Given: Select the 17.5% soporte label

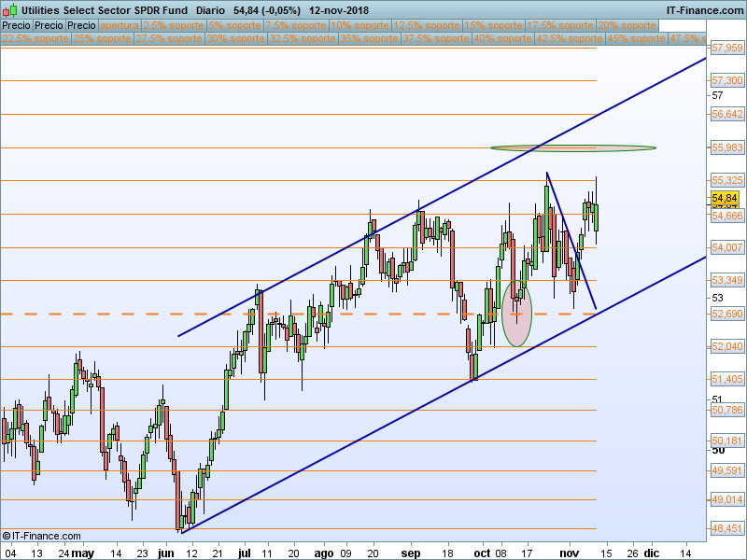Looking at the screenshot, I should coord(560,25).
